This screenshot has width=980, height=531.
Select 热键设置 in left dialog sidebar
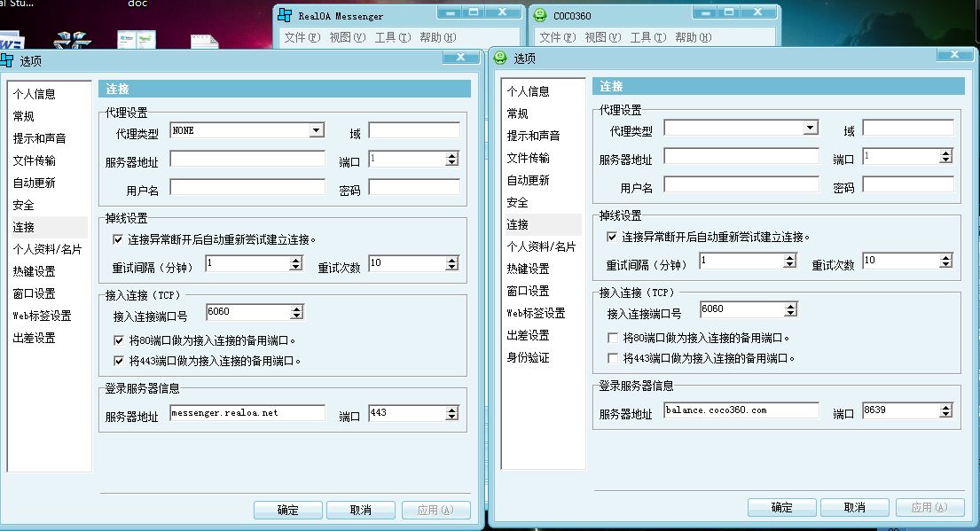(x=35, y=271)
